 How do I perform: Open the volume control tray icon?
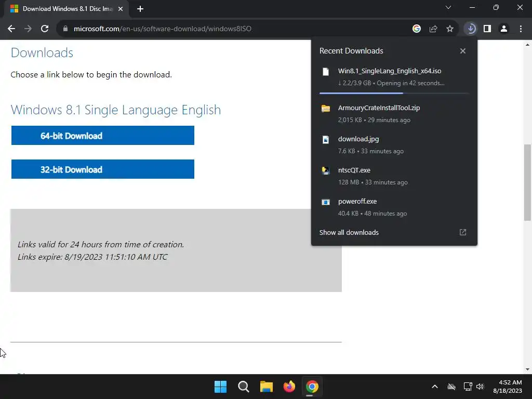pyautogui.click(x=480, y=387)
